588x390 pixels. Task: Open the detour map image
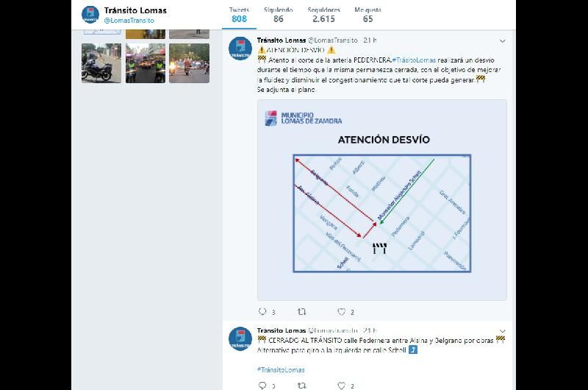click(381, 199)
